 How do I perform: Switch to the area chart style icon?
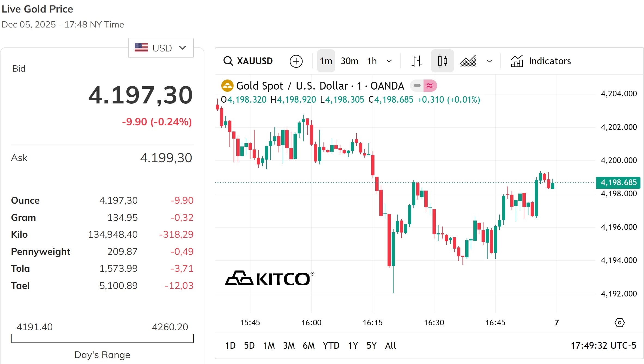468,61
